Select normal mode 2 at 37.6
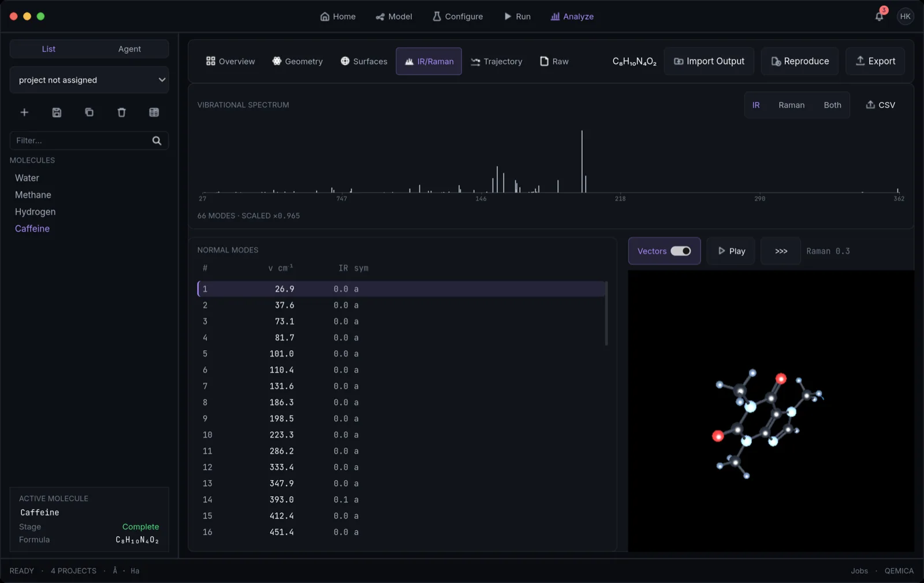Screen dimensions: 924x583 401,305
